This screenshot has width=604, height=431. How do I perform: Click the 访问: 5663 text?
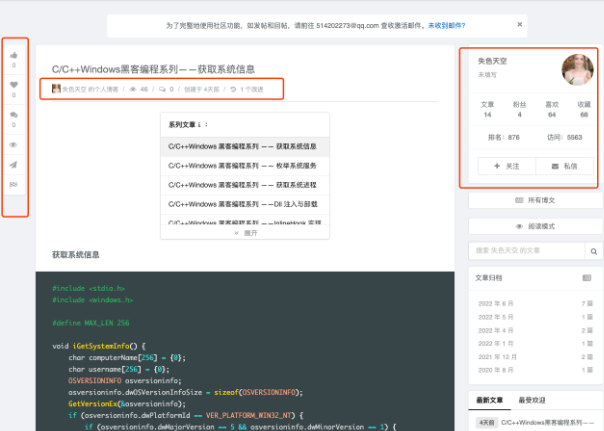tap(564, 138)
